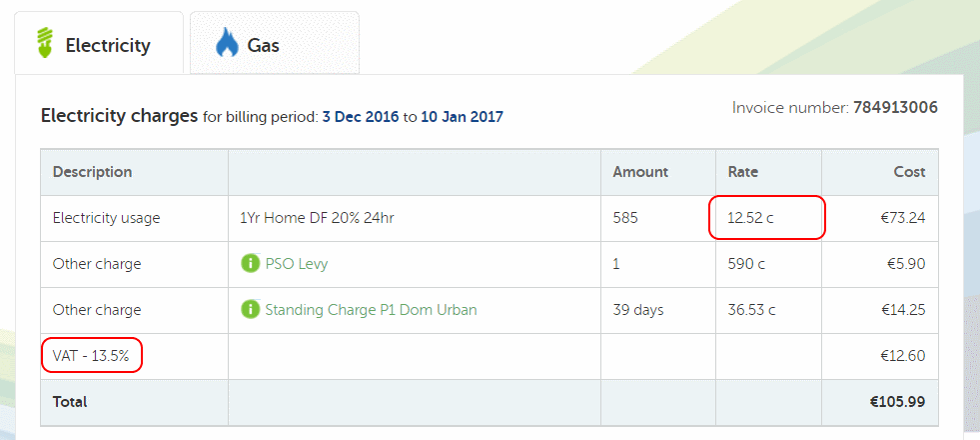Click the info icon beside PSO Levy

point(250,263)
